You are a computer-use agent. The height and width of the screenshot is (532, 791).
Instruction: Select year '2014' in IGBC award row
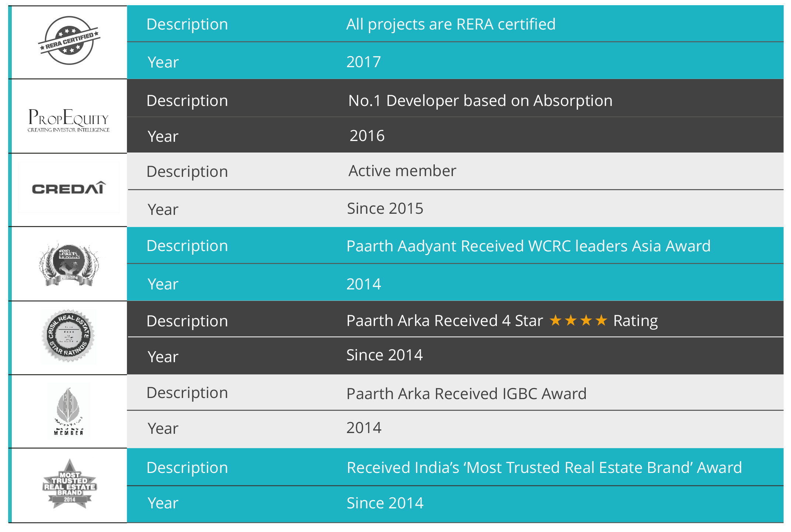[364, 428]
